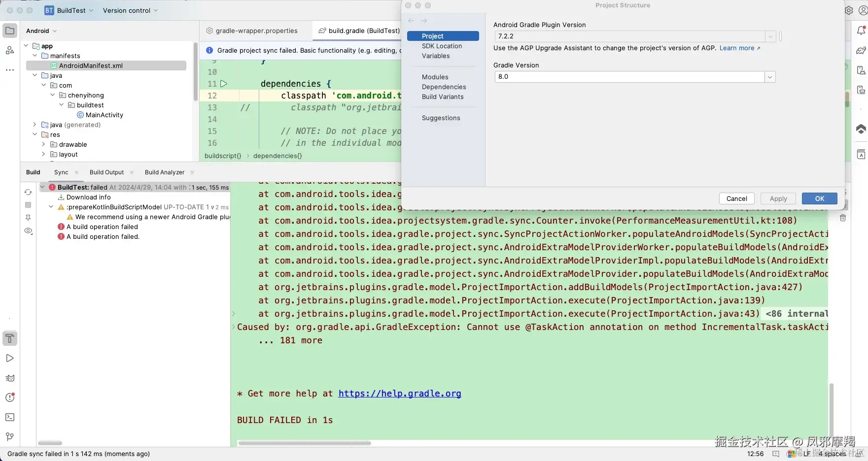Collapse the app module chevron
868x461 pixels.
click(x=26, y=46)
